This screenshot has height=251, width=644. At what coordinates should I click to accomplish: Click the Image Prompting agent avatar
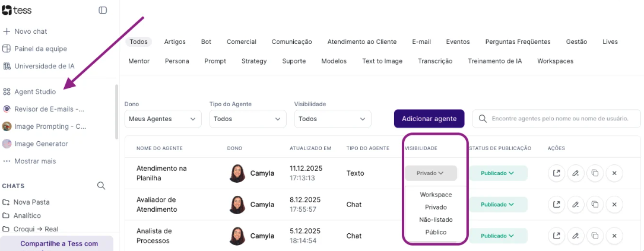click(x=7, y=126)
